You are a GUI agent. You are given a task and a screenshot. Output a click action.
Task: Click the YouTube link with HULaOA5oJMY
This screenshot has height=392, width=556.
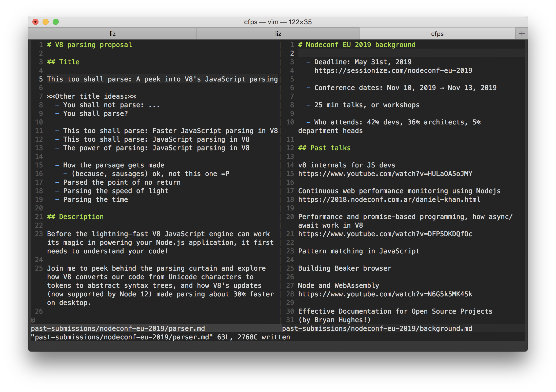(x=385, y=174)
